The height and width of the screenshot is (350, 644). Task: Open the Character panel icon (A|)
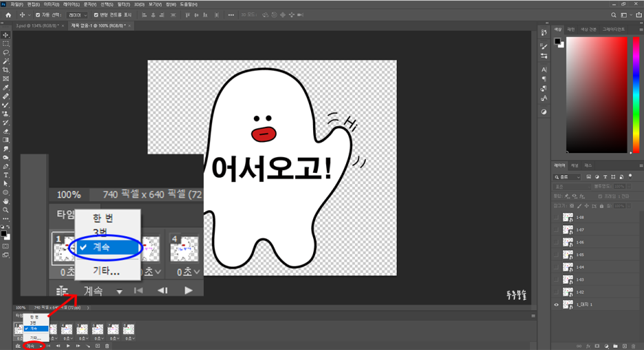pos(544,70)
